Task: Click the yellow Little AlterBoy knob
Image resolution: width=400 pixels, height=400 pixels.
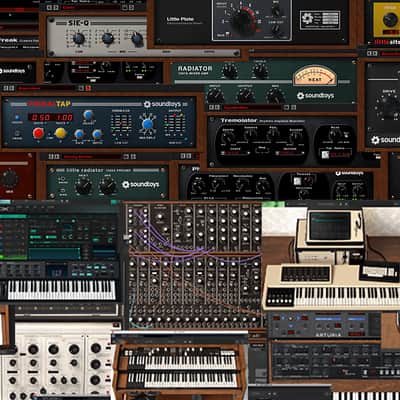Action: coord(390,20)
